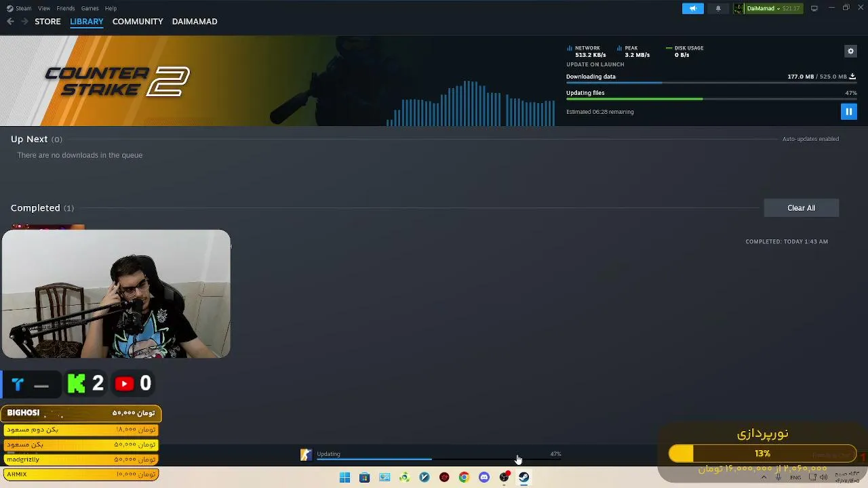The width and height of the screenshot is (868, 488).
Task: Click the UPDATE ON LAUNCH label
Action: click(x=595, y=64)
